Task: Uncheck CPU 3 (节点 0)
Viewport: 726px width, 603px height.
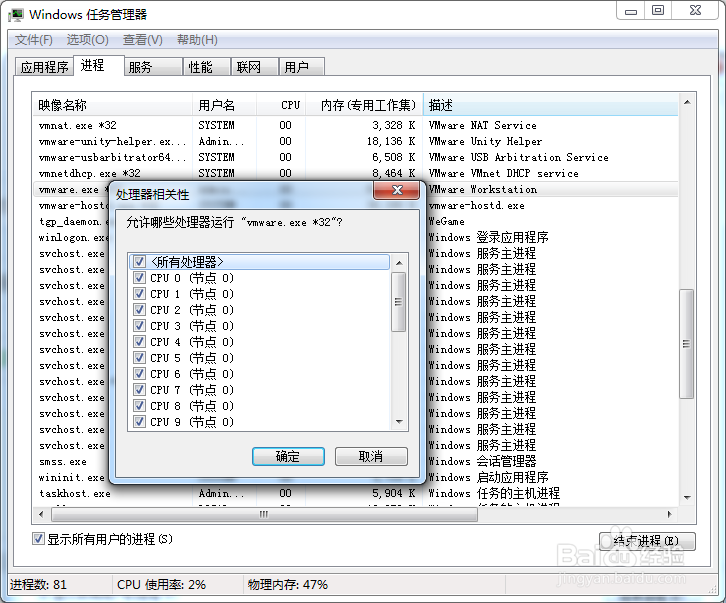Action: point(139,326)
